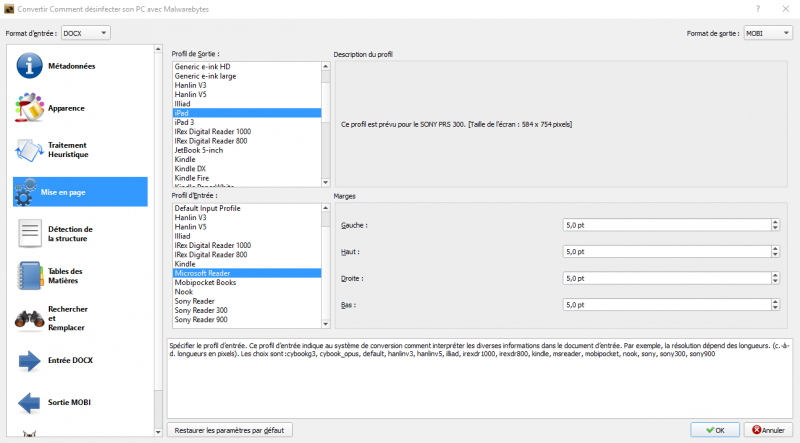Screen dimensions: 800x443
Task: Click Restaurer les paramètres par défaut
Action: tap(230, 430)
